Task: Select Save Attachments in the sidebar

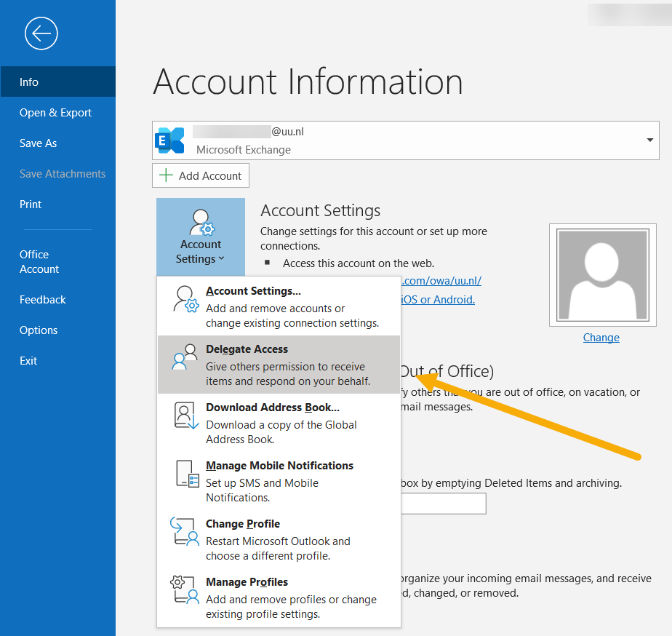Action: coord(58,173)
